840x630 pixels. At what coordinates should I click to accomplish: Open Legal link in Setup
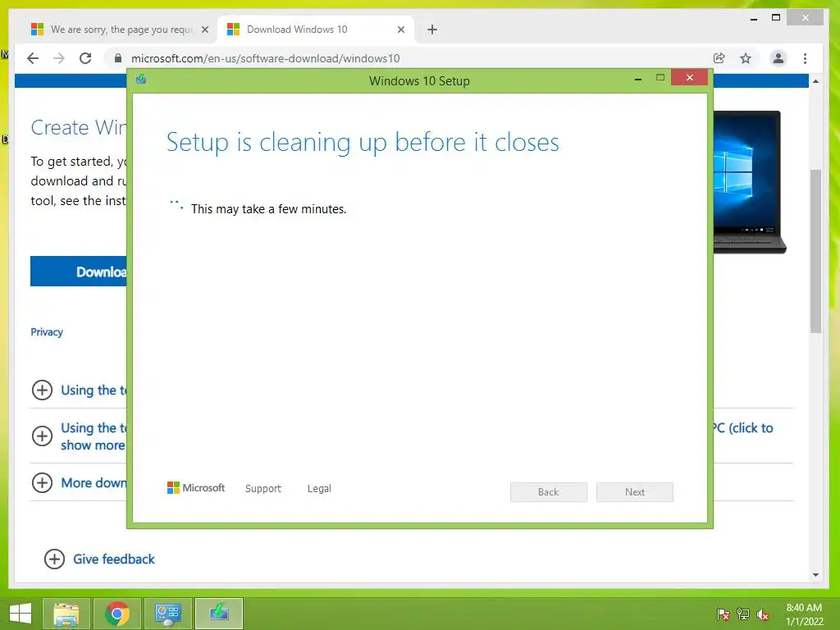tap(319, 489)
